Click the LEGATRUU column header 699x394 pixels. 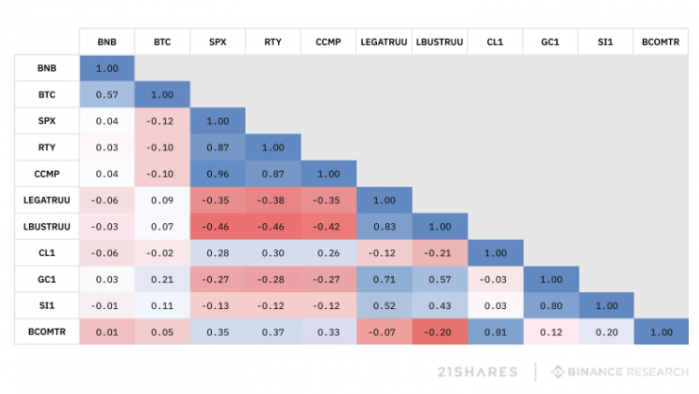coord(384,42)
